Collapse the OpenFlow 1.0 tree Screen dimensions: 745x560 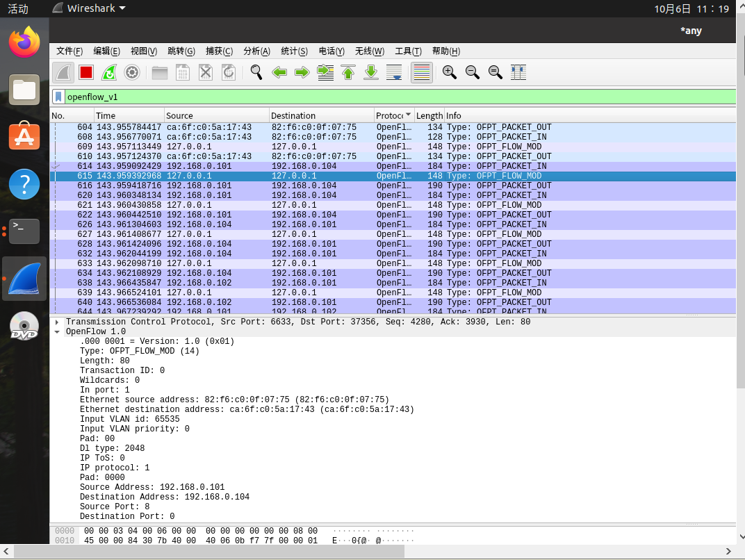[x=57, y=331]
